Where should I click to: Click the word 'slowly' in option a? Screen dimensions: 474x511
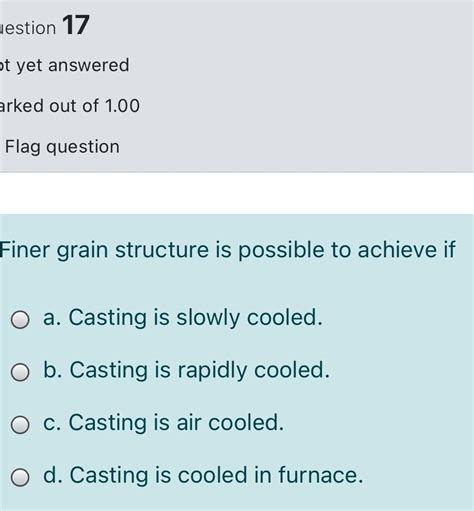[208, 318]
